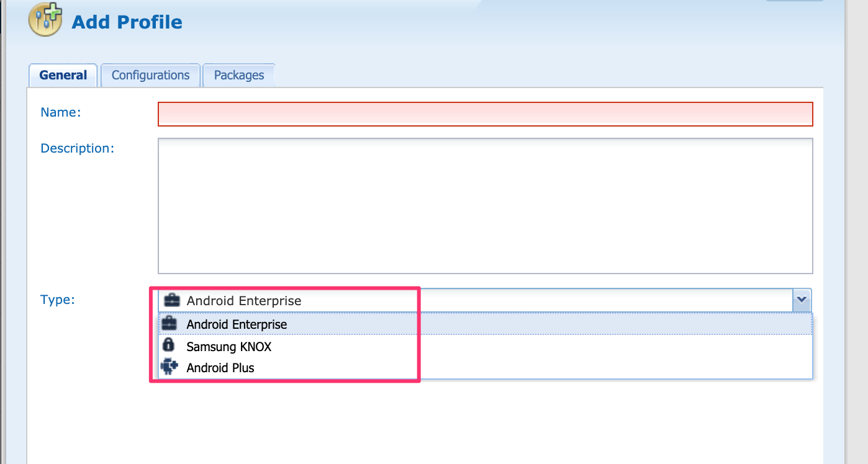Pick Android Plus from the type list

(x=220, y=368)
